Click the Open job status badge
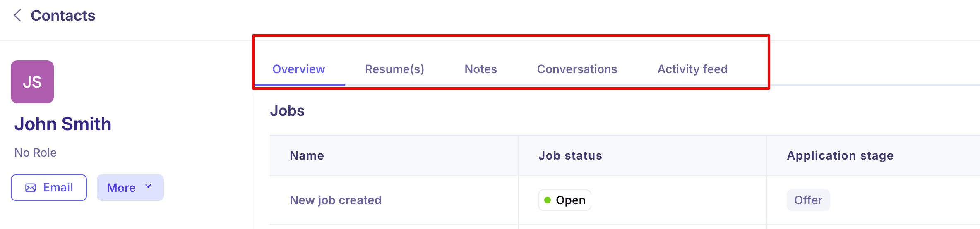This screenshot has width=980, height=229. [565, 200]
